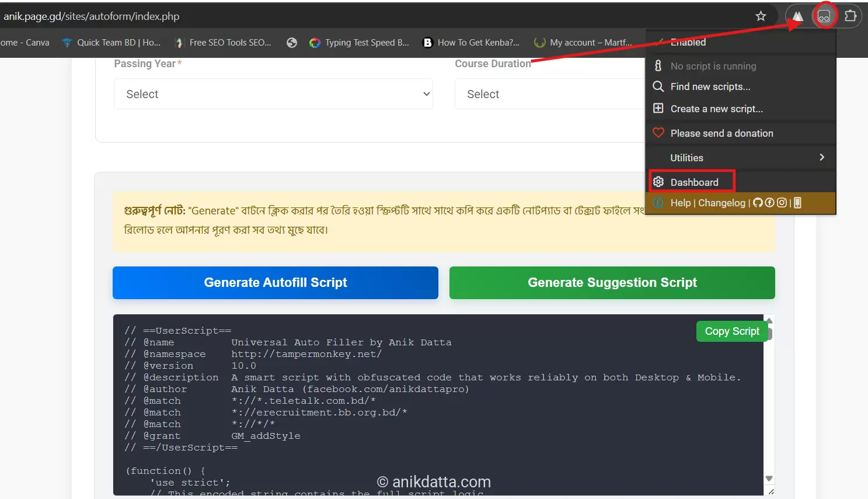Open the My account Martf bookmark
868x499 pixels.
coord(583,43)
